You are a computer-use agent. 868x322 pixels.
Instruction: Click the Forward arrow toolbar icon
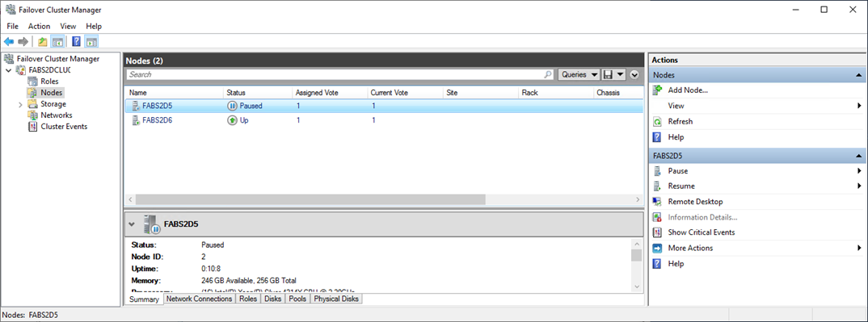tap(23, 41)
